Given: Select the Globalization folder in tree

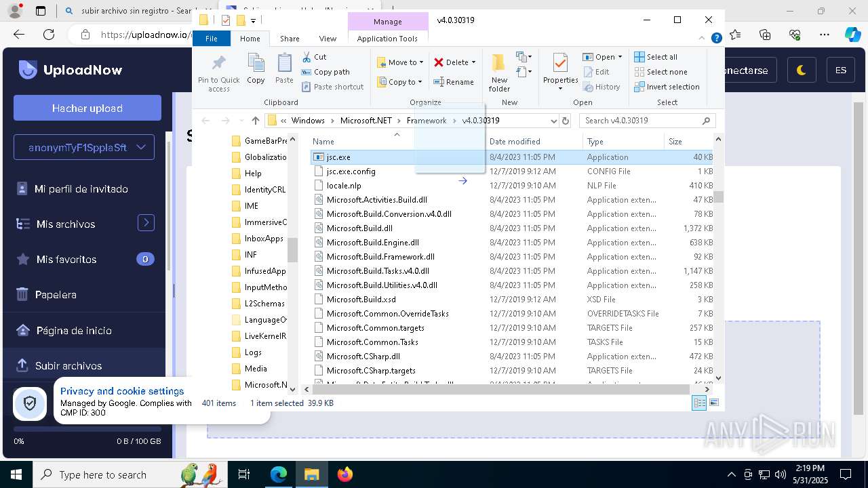Looking at the screenshot, I should pyautogui.click(x=265, y=157).
